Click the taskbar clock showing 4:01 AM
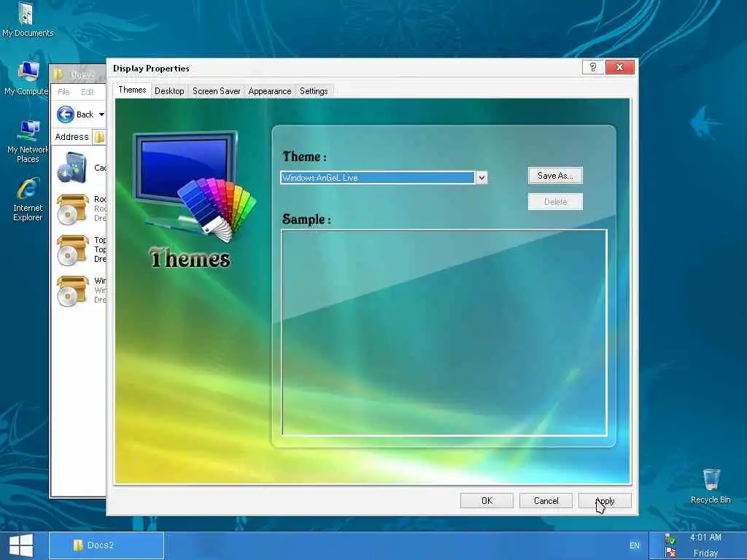The height and width of the screenshot is (560, 747). (x=705, y=537)
